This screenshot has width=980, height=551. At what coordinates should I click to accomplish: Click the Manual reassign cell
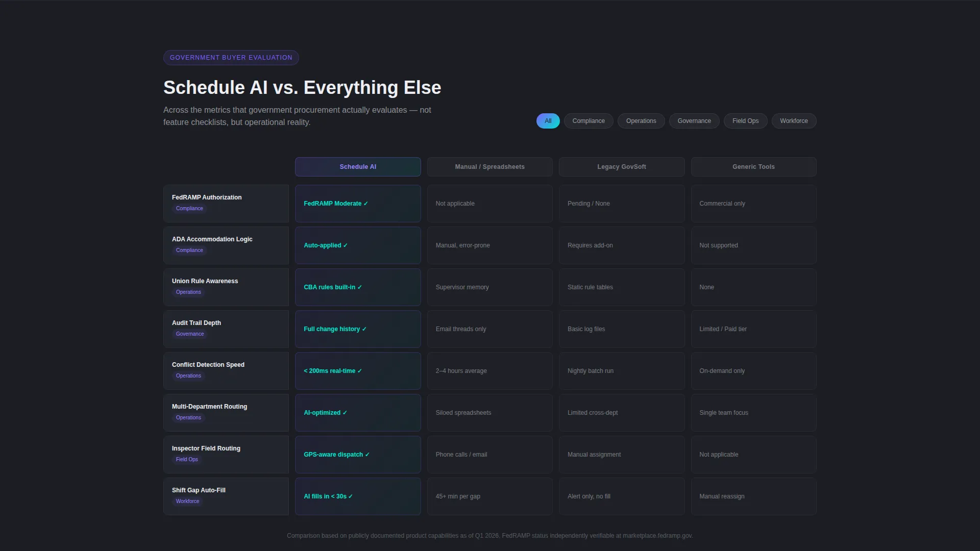pos(753,496)
